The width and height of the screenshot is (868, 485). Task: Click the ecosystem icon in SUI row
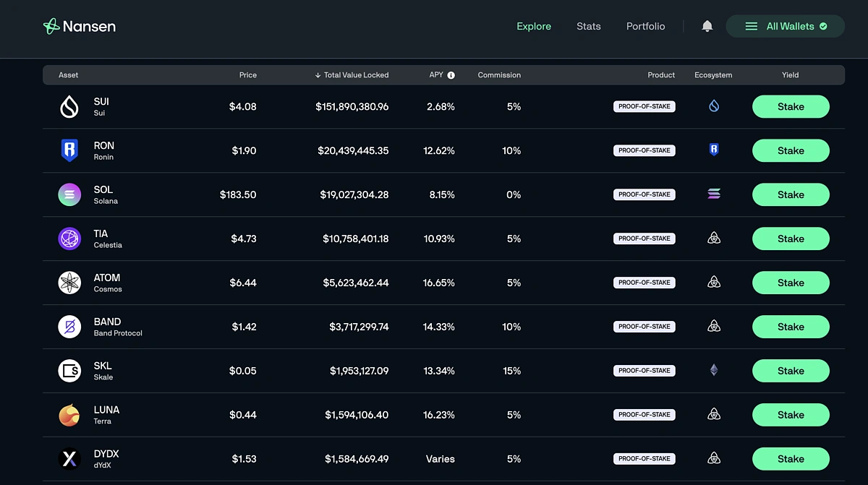[x=714, y=106]
